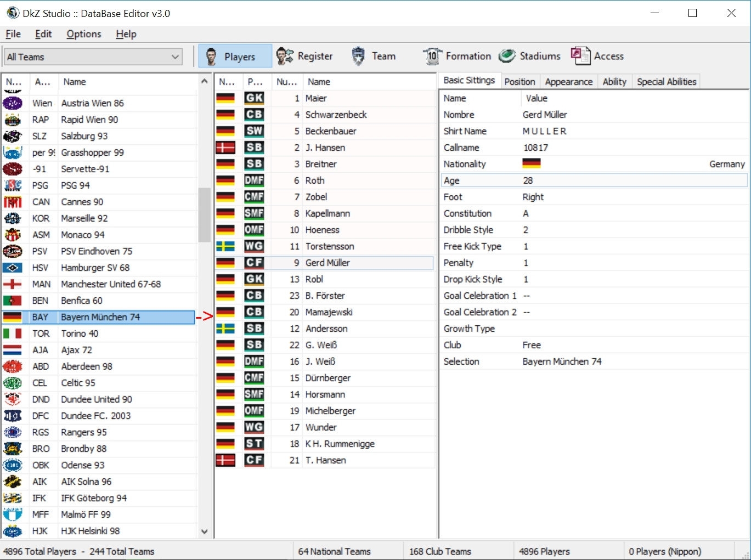This screenshot has height=560, width=751.
Task: Open the Players section
Action: click(x=235, y=56)
